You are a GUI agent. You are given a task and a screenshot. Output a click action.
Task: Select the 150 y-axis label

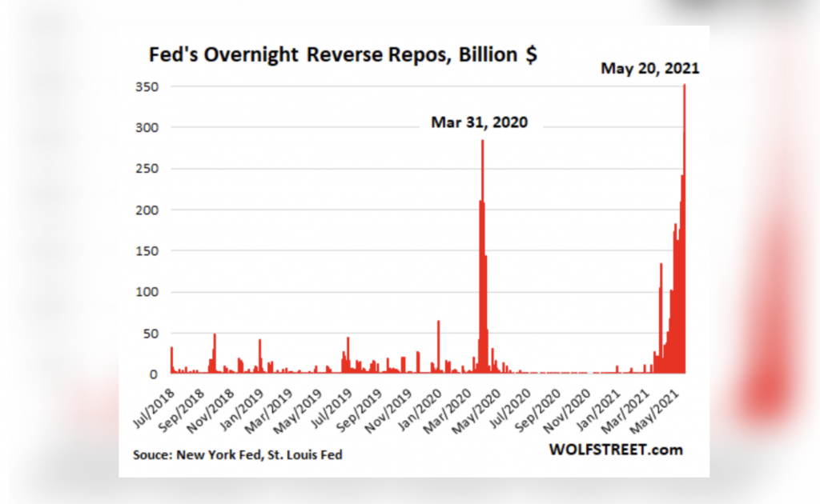[150, 251]
